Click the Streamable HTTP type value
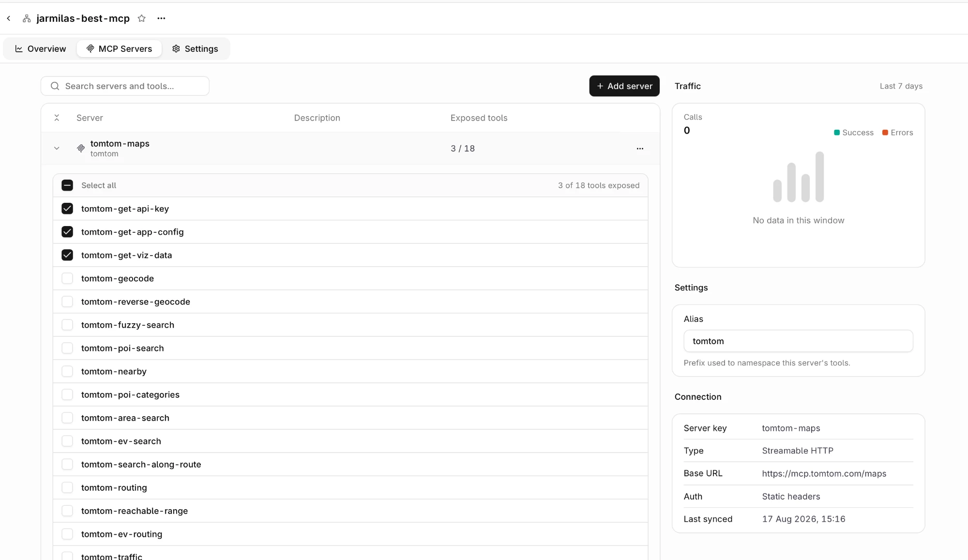 pyautogui.click(x=798, y=451)
